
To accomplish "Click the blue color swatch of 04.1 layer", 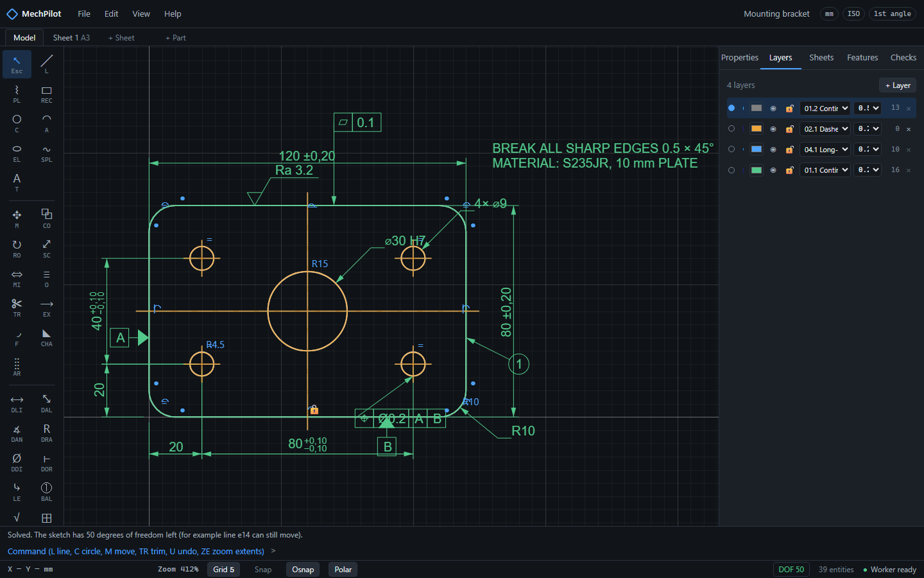I will point(757,149).
